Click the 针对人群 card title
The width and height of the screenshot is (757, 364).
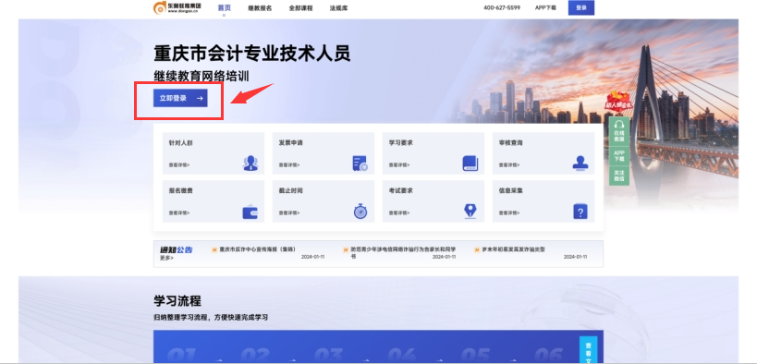click(x=181, y=143)
